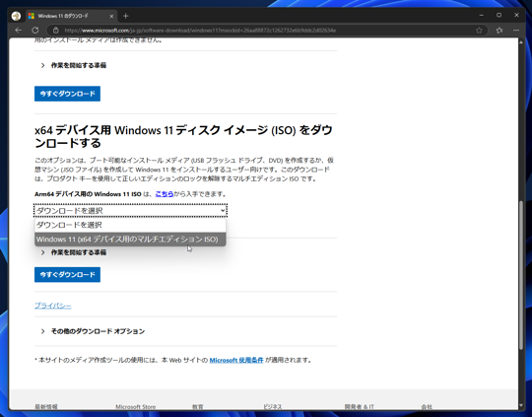Open the プライバシー link

(x=53, y=306)
